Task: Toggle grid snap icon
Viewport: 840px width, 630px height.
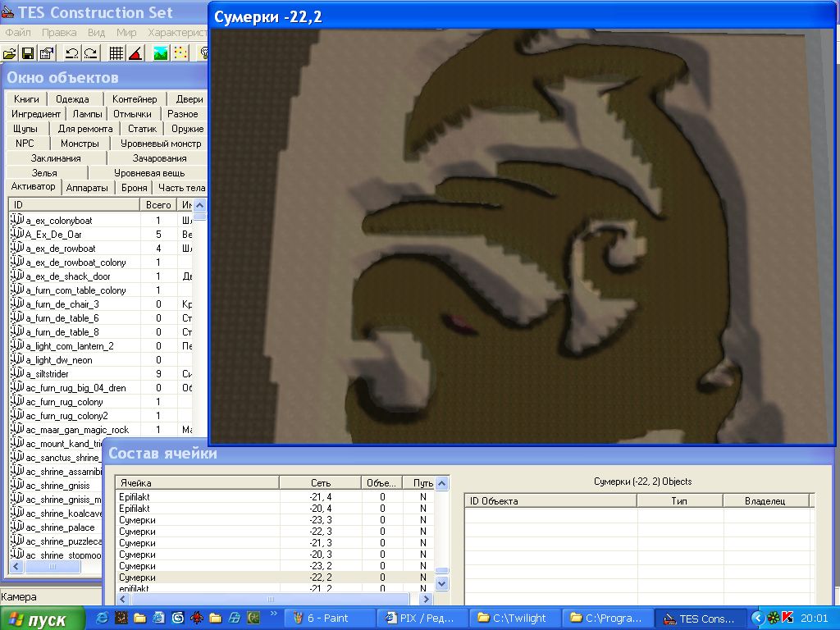Action: point(116,53)
